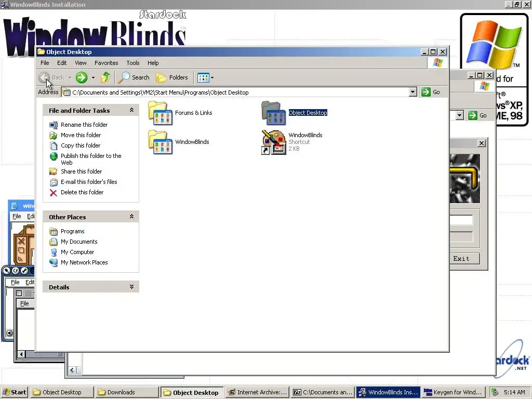The image size is (532, 399).
Task: Collapse the Other Places panel
Action: tap(131, 217)
